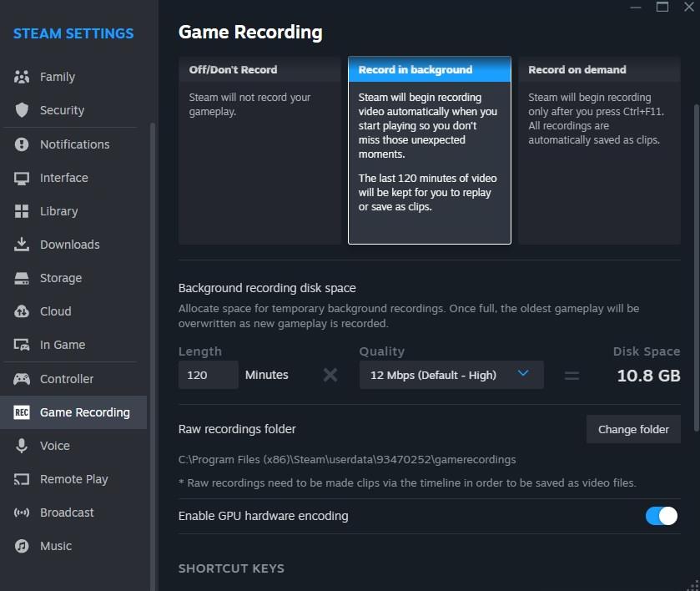
Task: Open the Quality 12 Mbps dropdown
Action: [451, 375]
